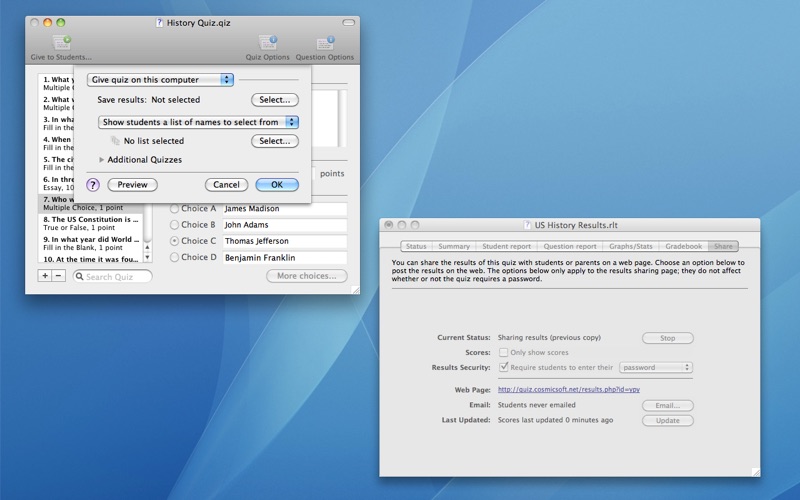Switch to the Student report tab
This screenshot has width=800, height=500.
506,246
